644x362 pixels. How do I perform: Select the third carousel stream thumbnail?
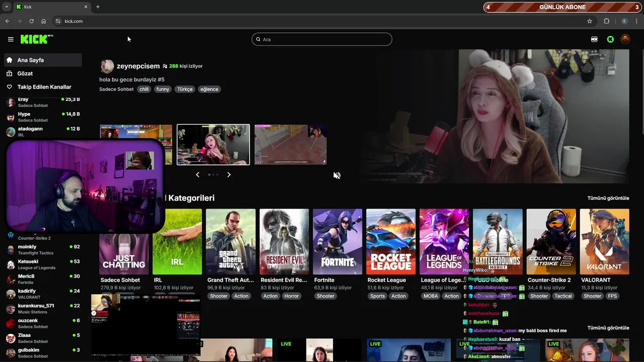click(290, 144)
